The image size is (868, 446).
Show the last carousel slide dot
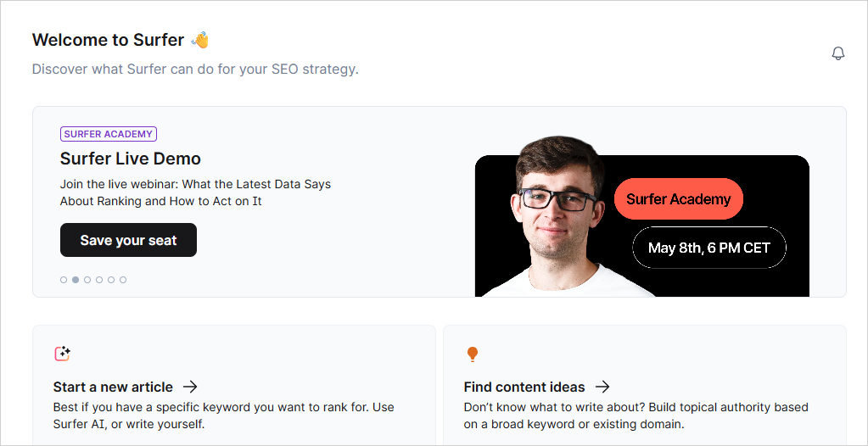coord(123,280)
